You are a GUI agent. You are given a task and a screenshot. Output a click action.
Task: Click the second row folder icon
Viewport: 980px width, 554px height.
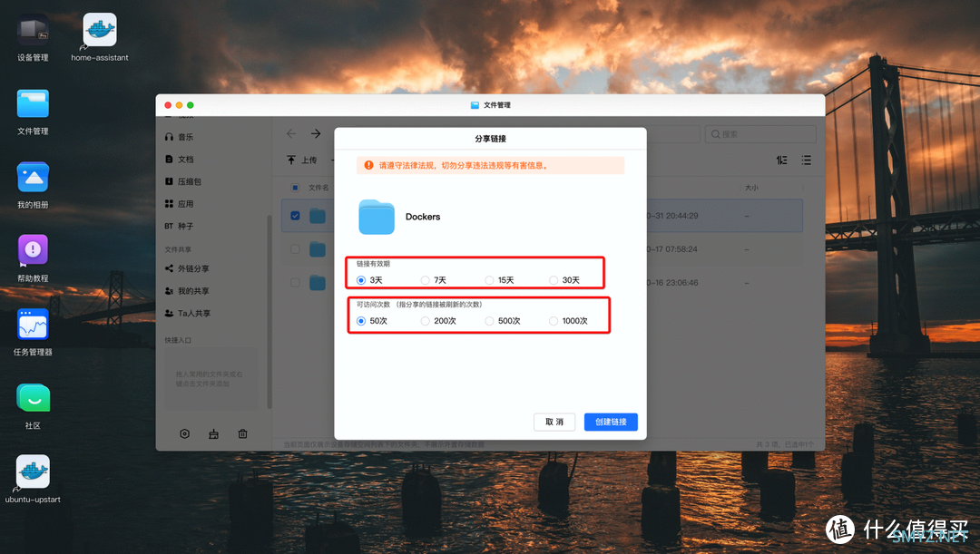tap(318, 249)
